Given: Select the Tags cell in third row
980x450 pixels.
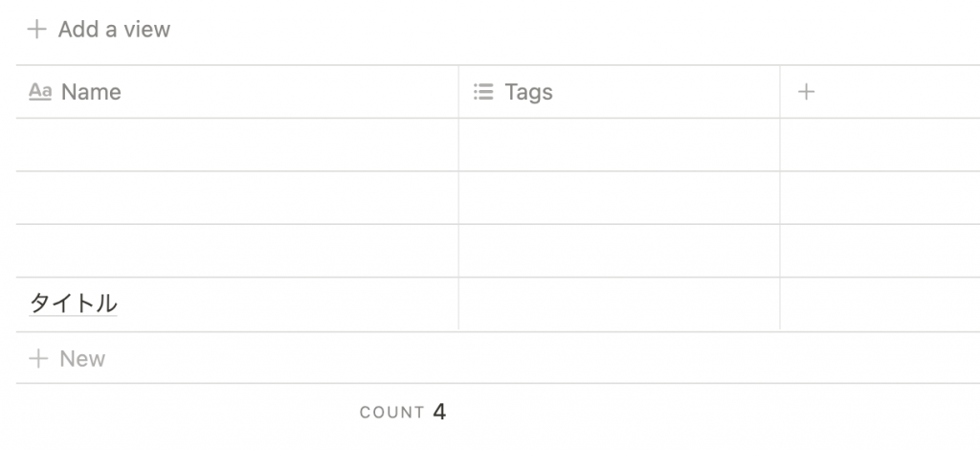Looking at the screenshot, I should coord(619,251).
